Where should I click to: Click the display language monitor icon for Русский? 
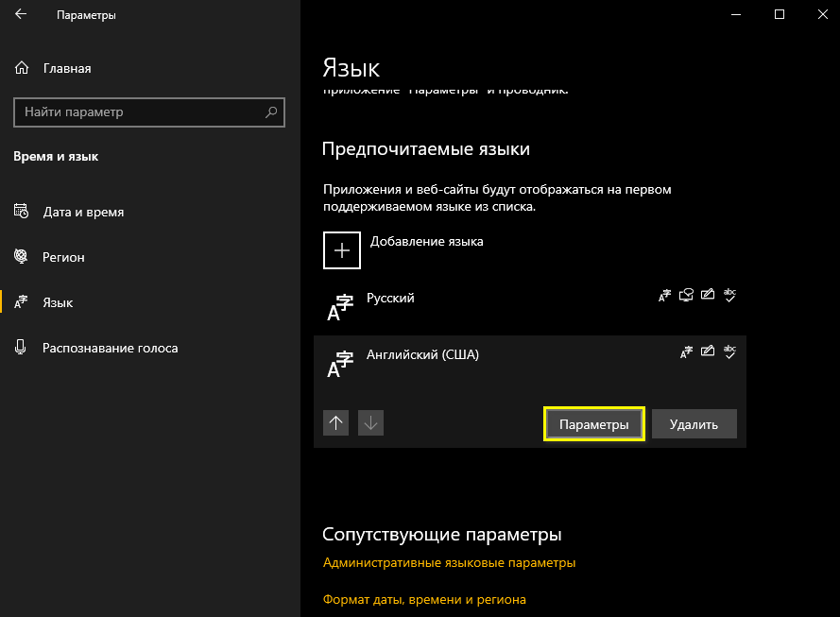click(686, 295)
